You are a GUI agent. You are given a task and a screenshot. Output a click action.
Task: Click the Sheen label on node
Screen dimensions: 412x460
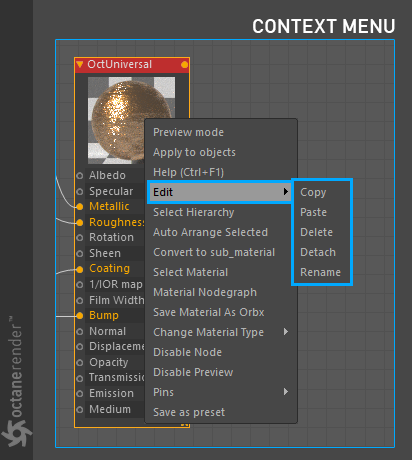(x=105, y=254)
